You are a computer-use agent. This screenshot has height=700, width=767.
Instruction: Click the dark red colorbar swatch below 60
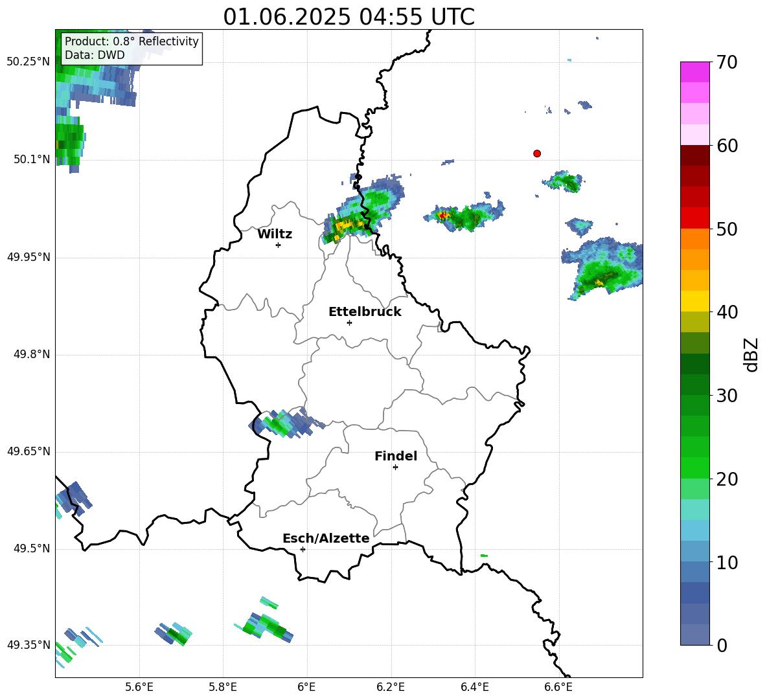pos(694,155)
